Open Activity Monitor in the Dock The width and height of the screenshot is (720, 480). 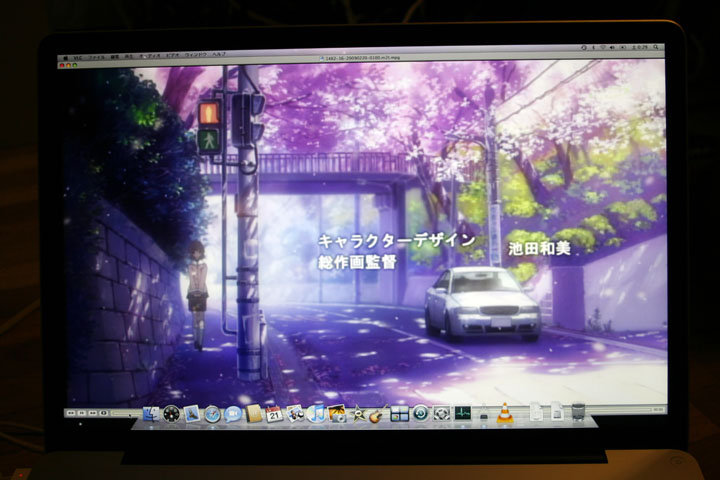click(x=462, y=413)
